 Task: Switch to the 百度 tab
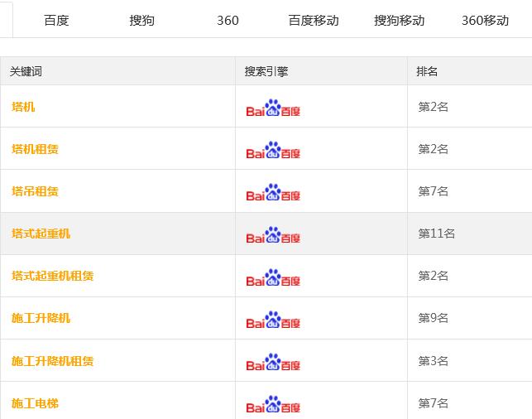tap(56, 21)
